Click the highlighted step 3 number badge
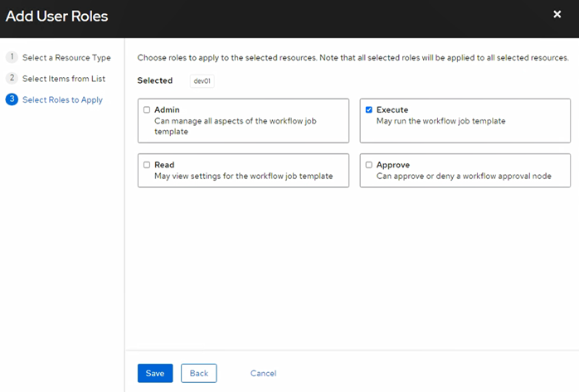Screen dimensions: 579x392 pyautogui.click(x=12, y=99)
